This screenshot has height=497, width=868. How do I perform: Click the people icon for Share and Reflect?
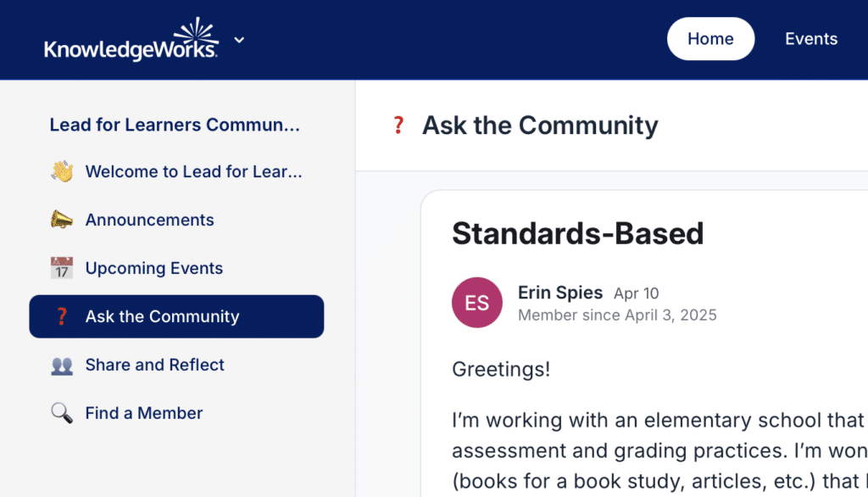click(62, 366)
